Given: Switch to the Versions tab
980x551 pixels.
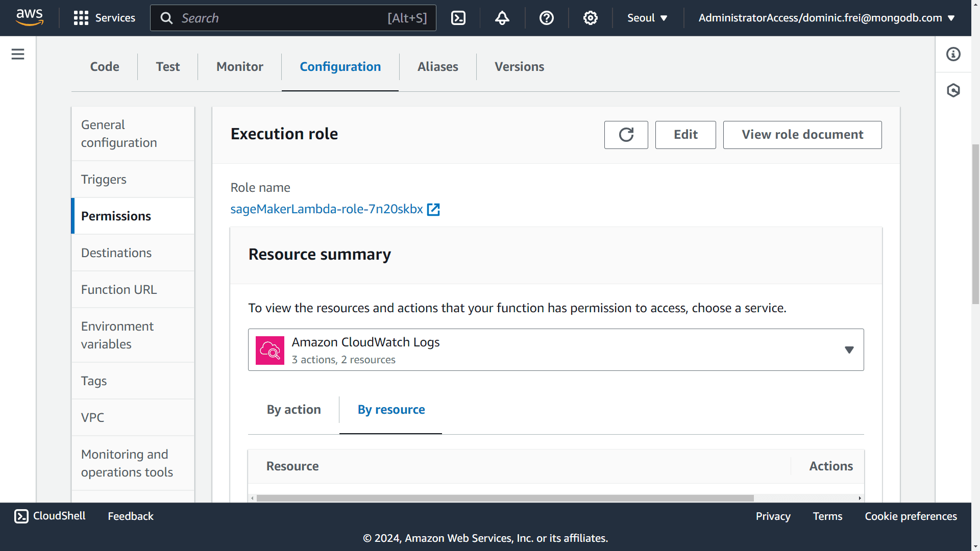Looking at the screenshot, I should pos(520,67).
